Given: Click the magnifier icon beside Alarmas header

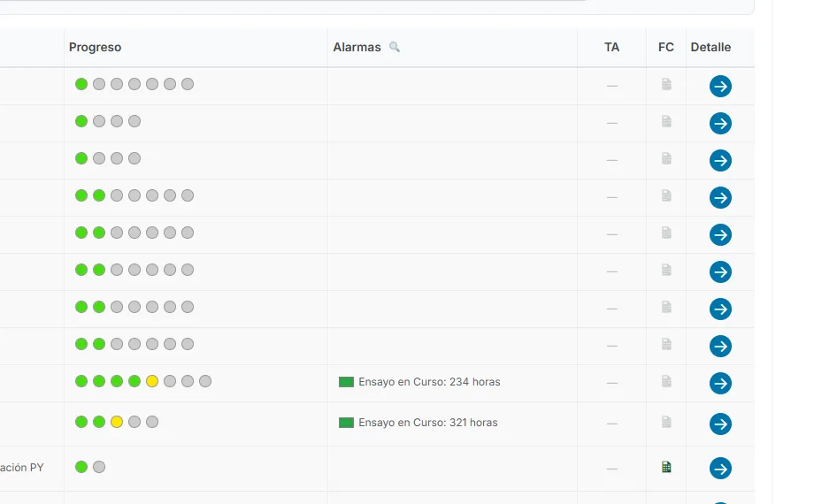Looking at the screenshot, I should (395, 47).
